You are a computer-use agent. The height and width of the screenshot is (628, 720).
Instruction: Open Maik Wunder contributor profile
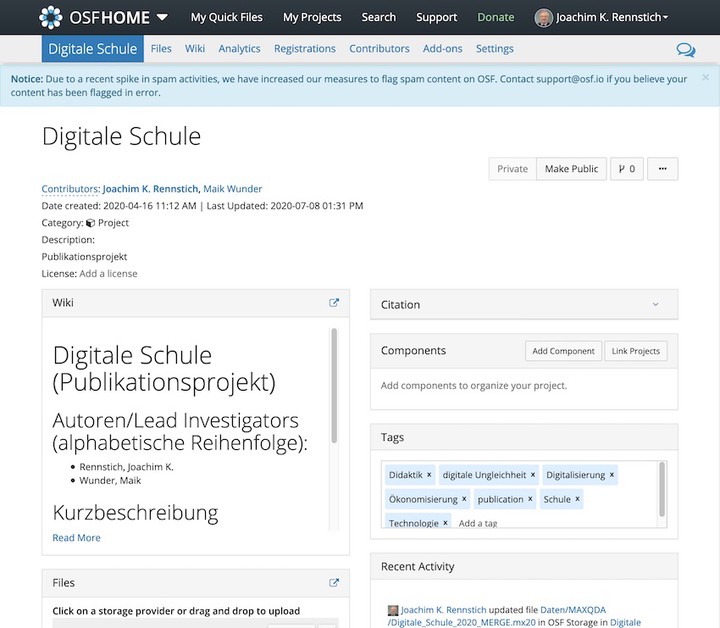point(232,189)
